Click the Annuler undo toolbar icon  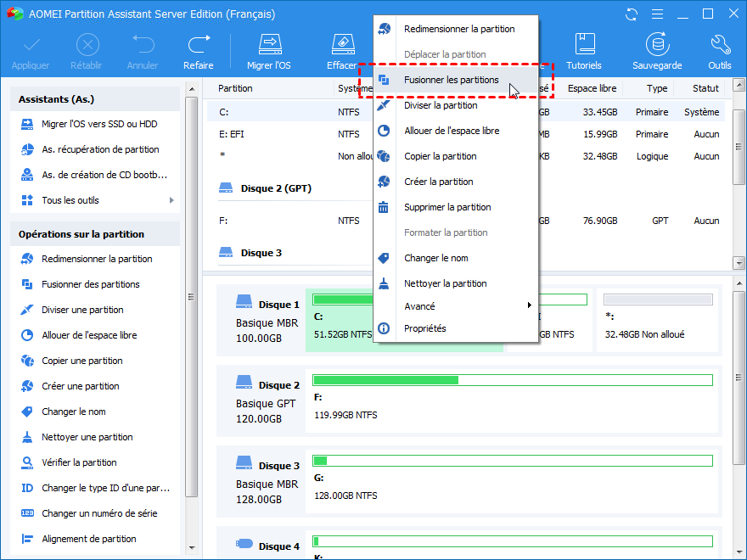143,44
